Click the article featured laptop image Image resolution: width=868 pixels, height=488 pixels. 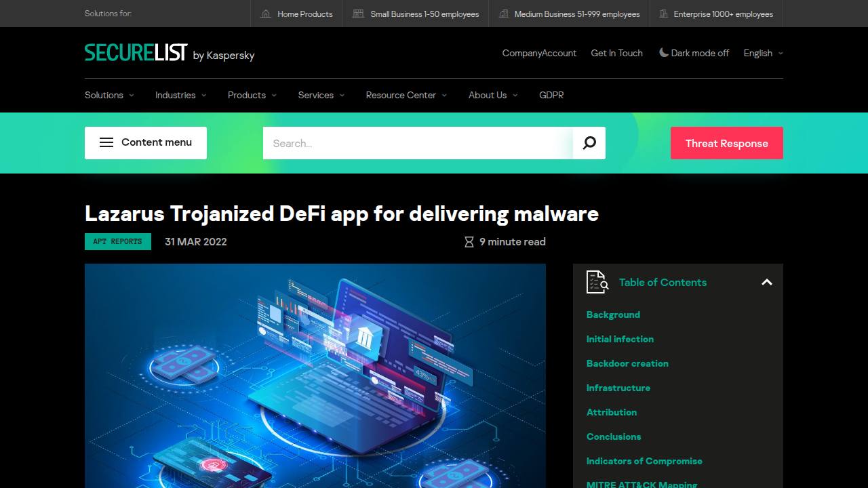coord(315,375)
